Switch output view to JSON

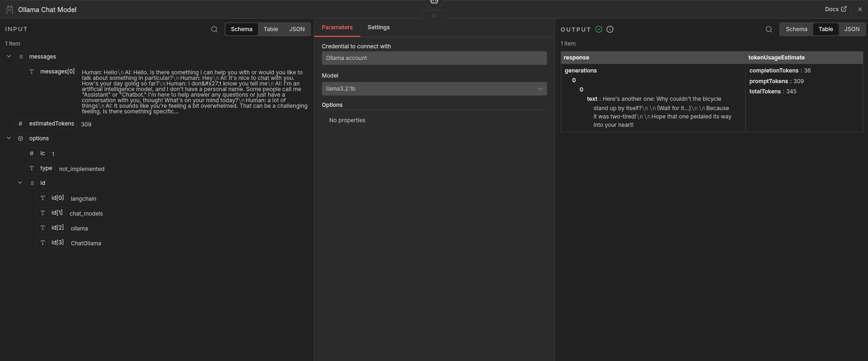point(852,29)
